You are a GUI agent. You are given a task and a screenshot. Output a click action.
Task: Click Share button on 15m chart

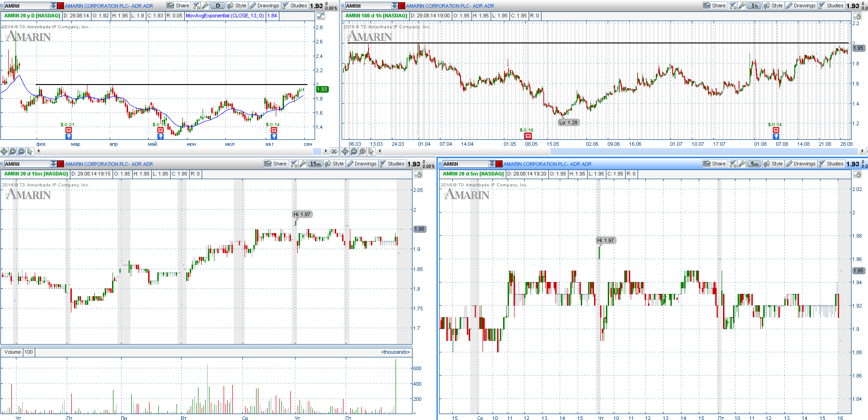click(x=275, y=164)
